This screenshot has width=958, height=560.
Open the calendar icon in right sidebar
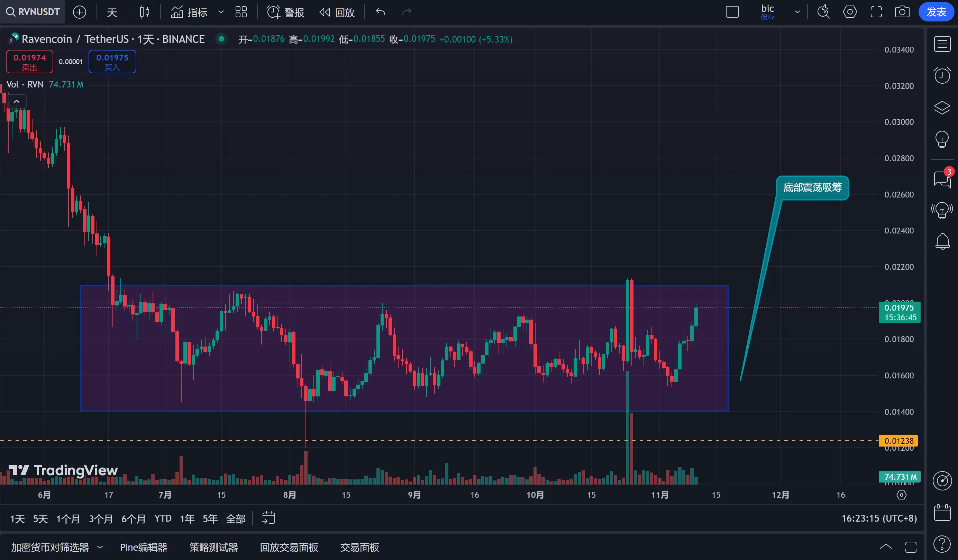pos(942,513)
